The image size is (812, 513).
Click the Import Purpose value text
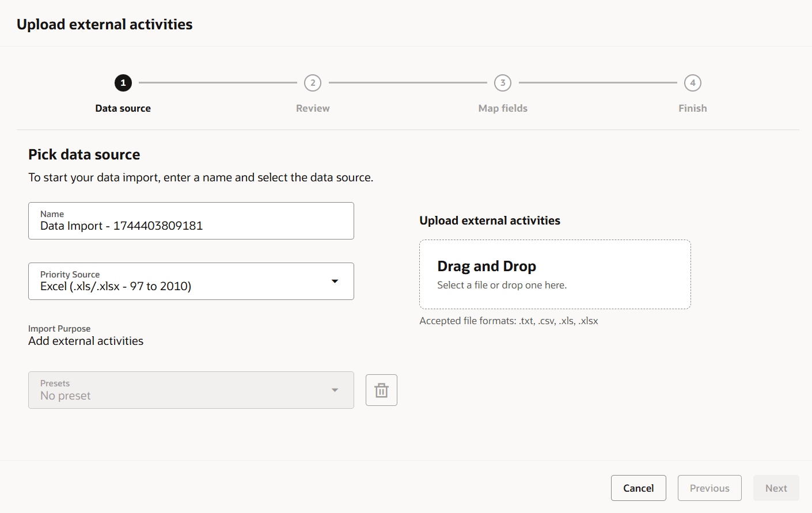pyautogui.click(x=86, y=341)
